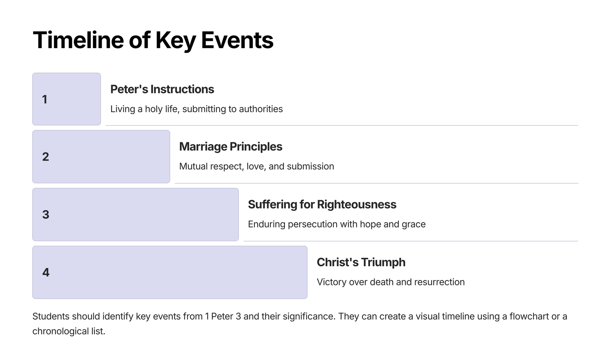Click the divider line below Peter's Instructions
Image resolution: width=615 pixels, height=364 pixels.
click(341, 125)
